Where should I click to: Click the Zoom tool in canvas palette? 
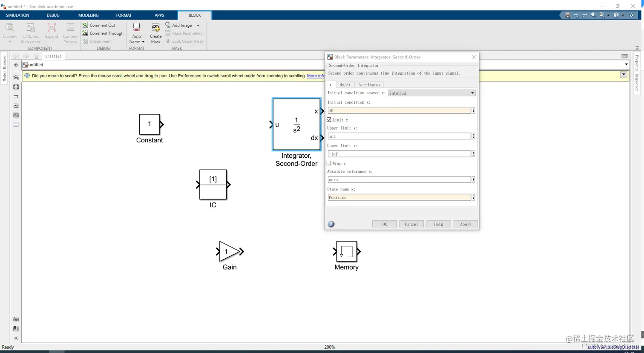pos(16,78)
